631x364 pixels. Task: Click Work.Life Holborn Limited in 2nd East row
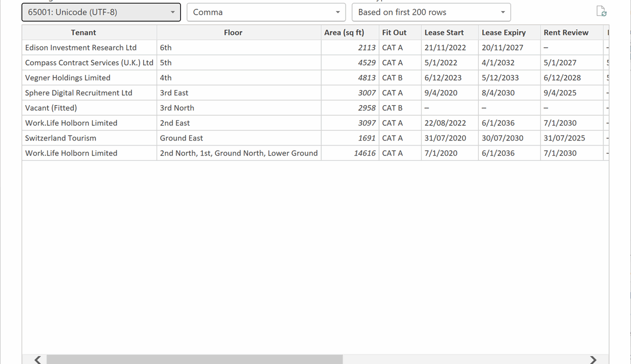pos(89,123)
